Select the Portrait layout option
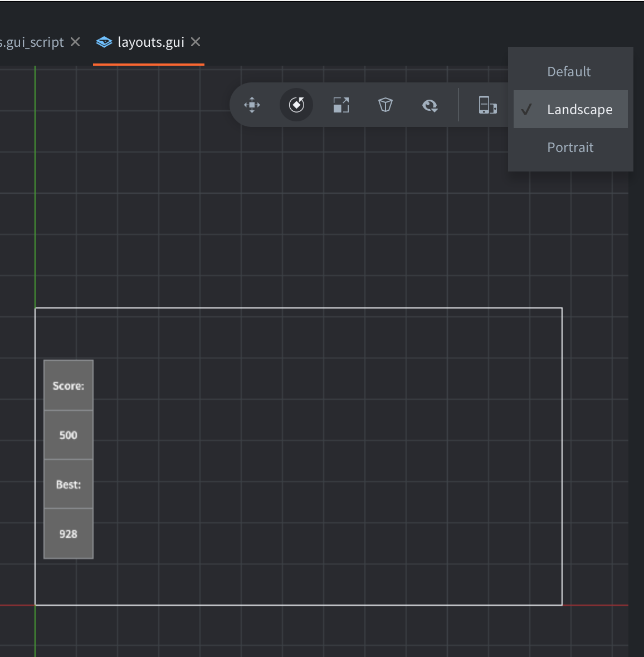Image resolution: width=644 pixels, height=657 pixels. click(x=570, y=147)
